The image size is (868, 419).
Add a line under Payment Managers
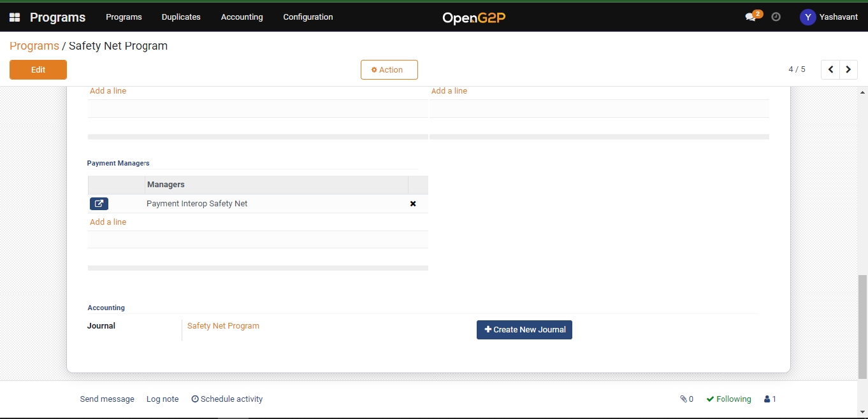108,222
